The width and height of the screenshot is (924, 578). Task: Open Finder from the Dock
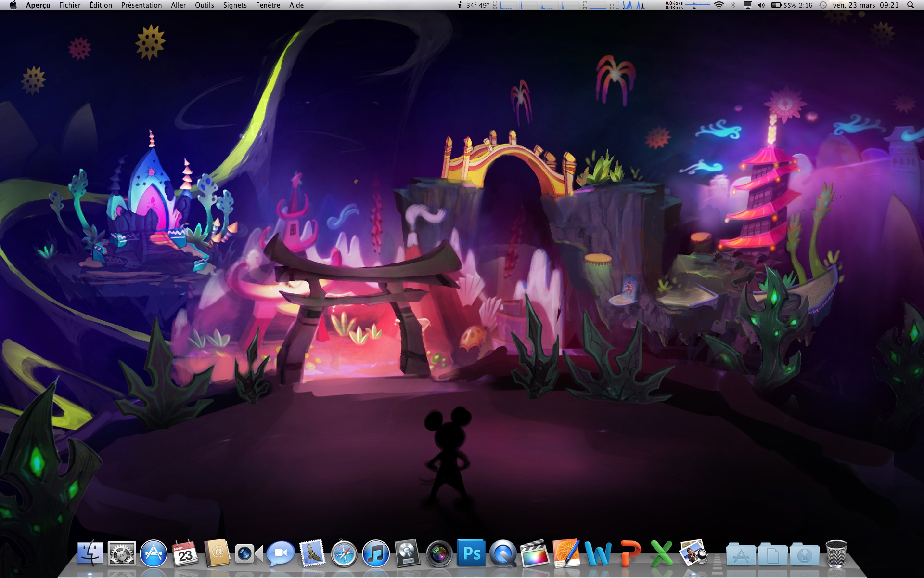click(x=90, y=553)
